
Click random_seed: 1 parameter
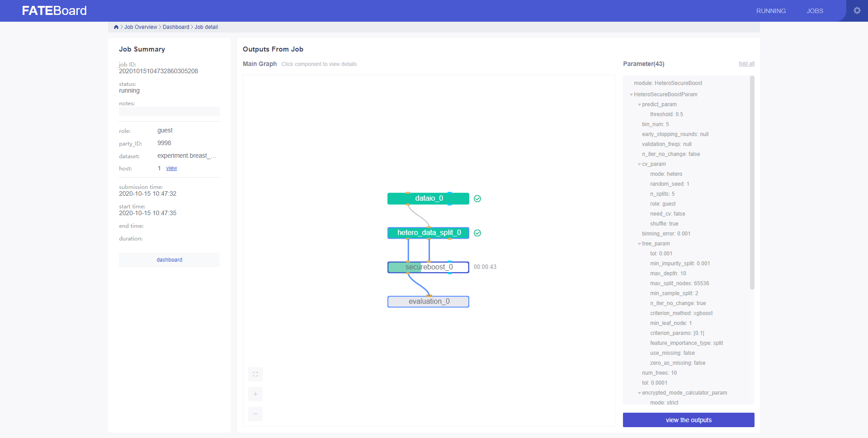670,184
